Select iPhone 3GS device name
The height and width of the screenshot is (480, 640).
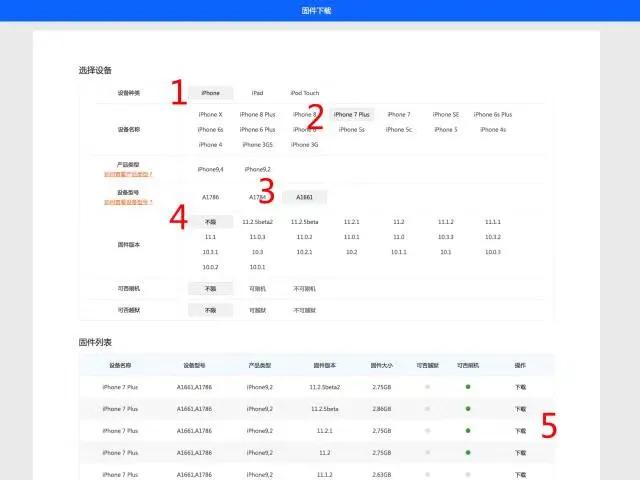point(257,145)
